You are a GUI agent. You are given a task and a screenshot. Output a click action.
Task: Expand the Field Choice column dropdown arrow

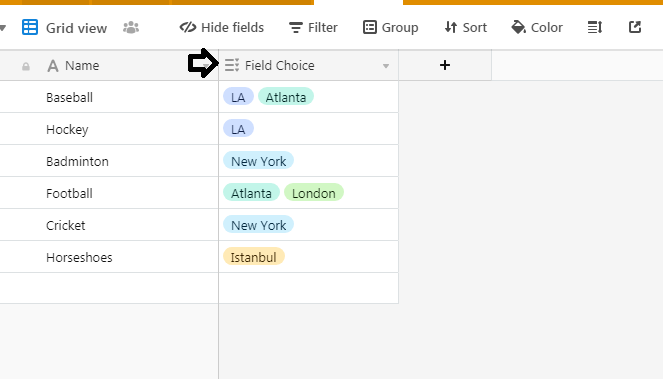[386, 66]
